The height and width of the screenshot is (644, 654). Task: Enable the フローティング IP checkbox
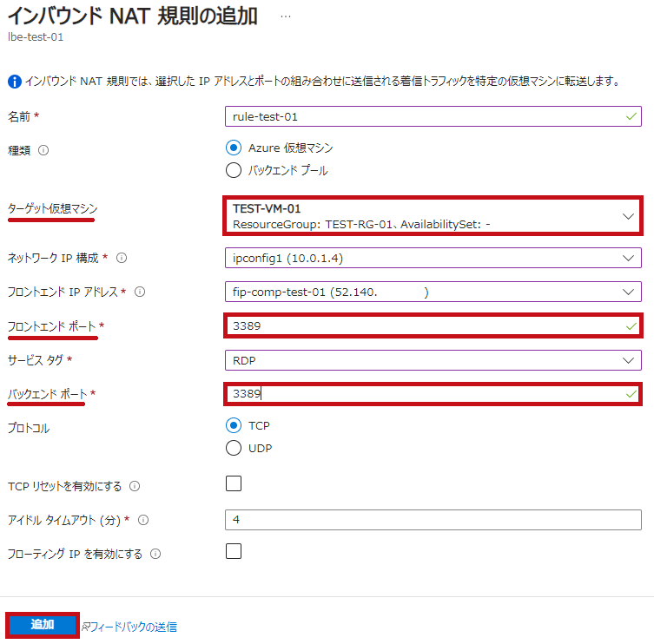234,551
